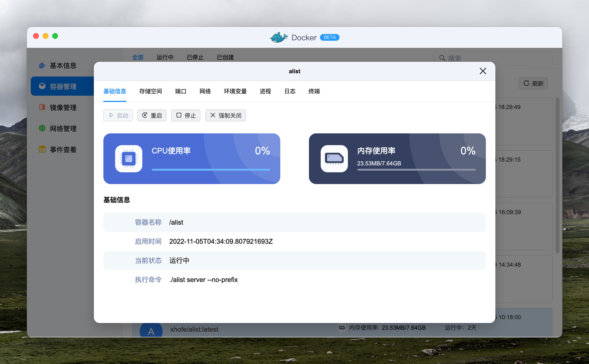The width and height of the screenshot is (589, 364).
Task: Switch to the 存储空间 tab
Action: click(x=151, y=91)
